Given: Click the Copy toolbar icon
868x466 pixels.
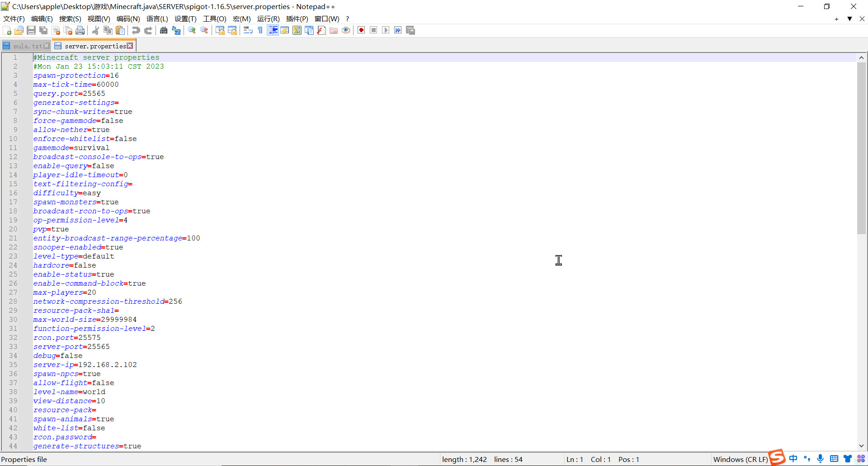Looking at the screenshot, I should tap(108, 30).
